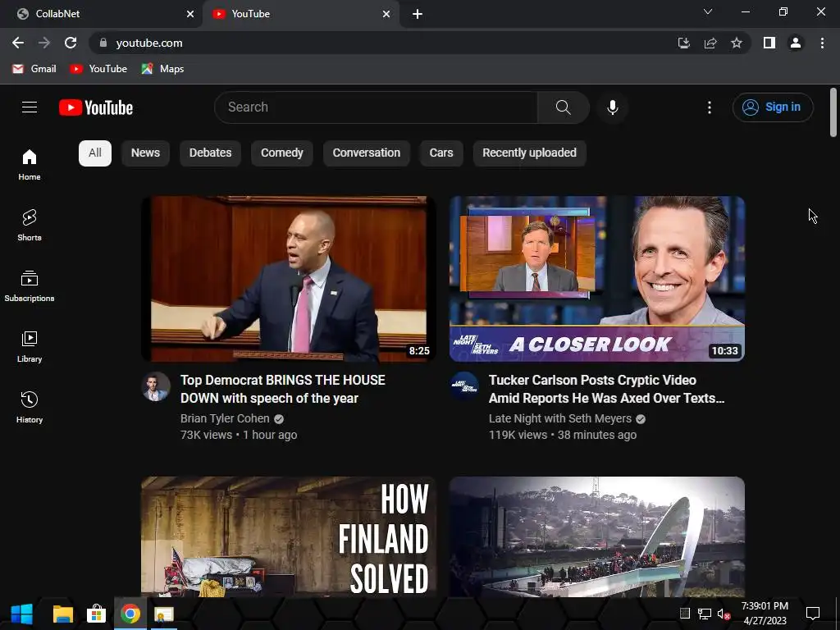Viewport: 840px width, 630px height.
Task: Open File Explorer from taskbar
Action: pos(63,614)
